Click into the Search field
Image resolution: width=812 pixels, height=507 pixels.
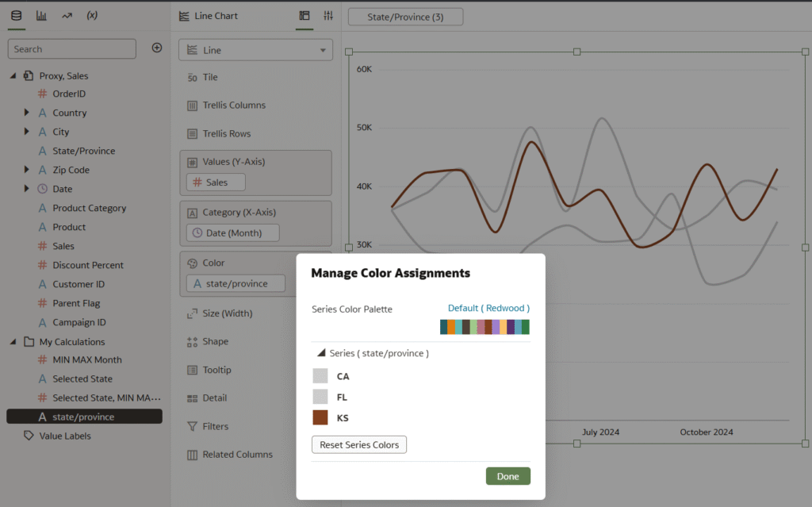click(72, 48)
